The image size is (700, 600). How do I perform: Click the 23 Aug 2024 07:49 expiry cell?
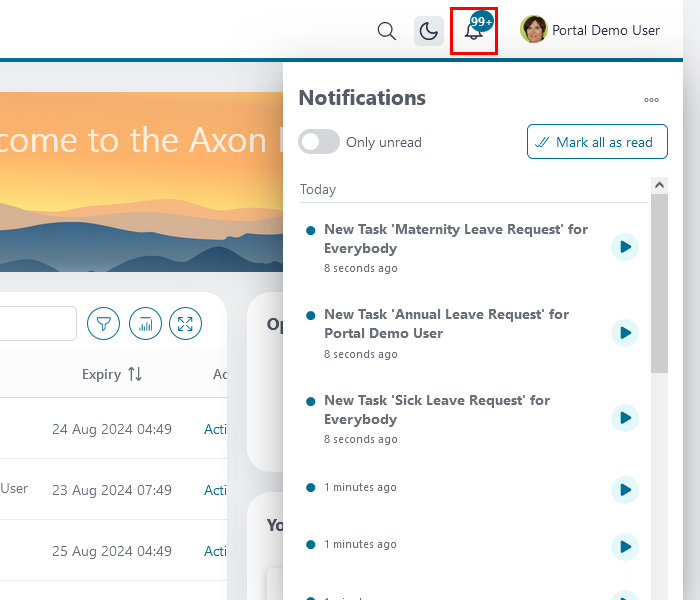point(112,490)
